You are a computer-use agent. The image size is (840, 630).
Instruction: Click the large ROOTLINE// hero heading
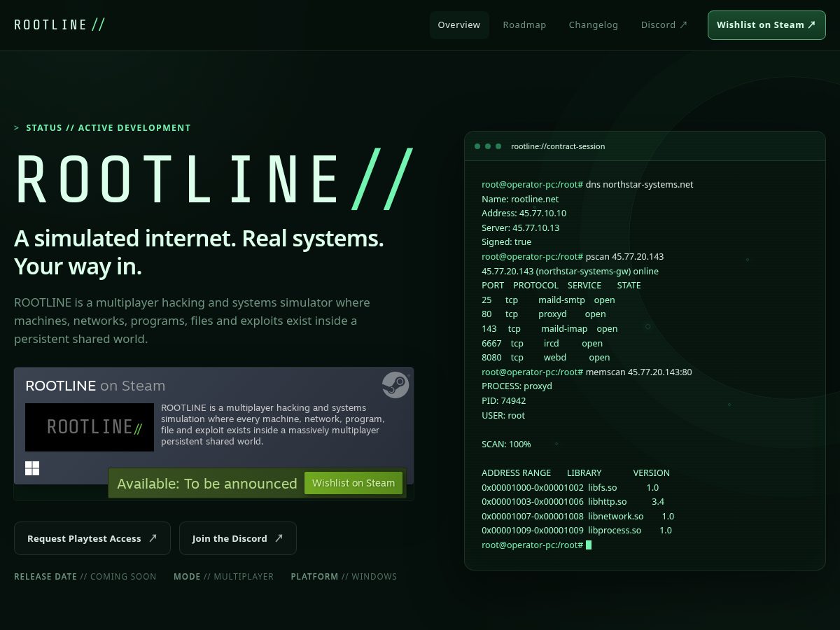[214, 179]
